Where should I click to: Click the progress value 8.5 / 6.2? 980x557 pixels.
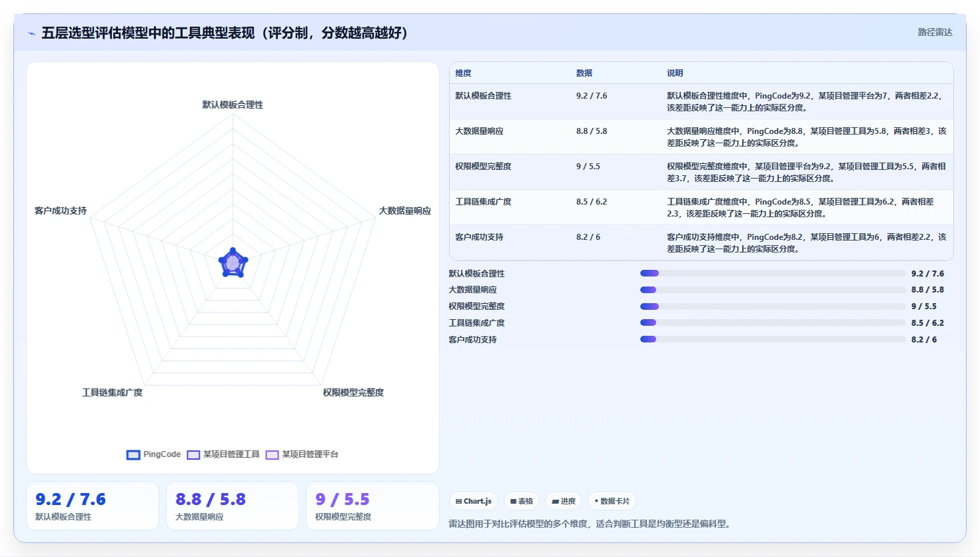pyautogui.click(x=927, y=323)
